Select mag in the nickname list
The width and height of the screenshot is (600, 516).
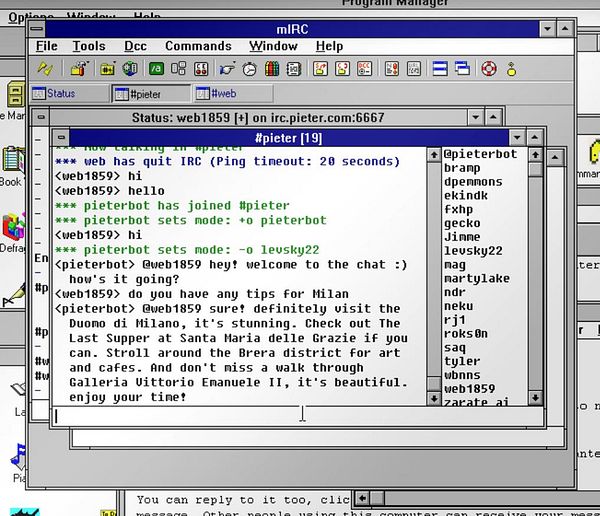(x=455, y=265)
